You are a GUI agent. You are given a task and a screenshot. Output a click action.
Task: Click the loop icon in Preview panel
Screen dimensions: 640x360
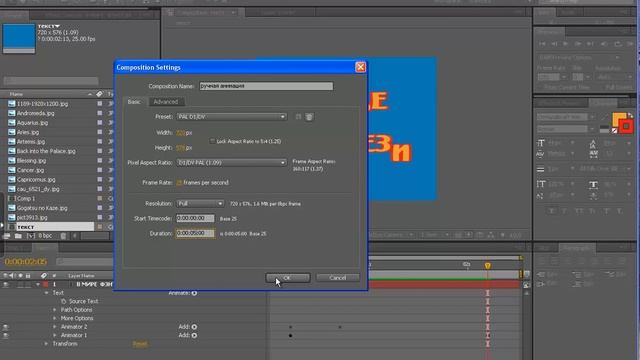point(618,44)
